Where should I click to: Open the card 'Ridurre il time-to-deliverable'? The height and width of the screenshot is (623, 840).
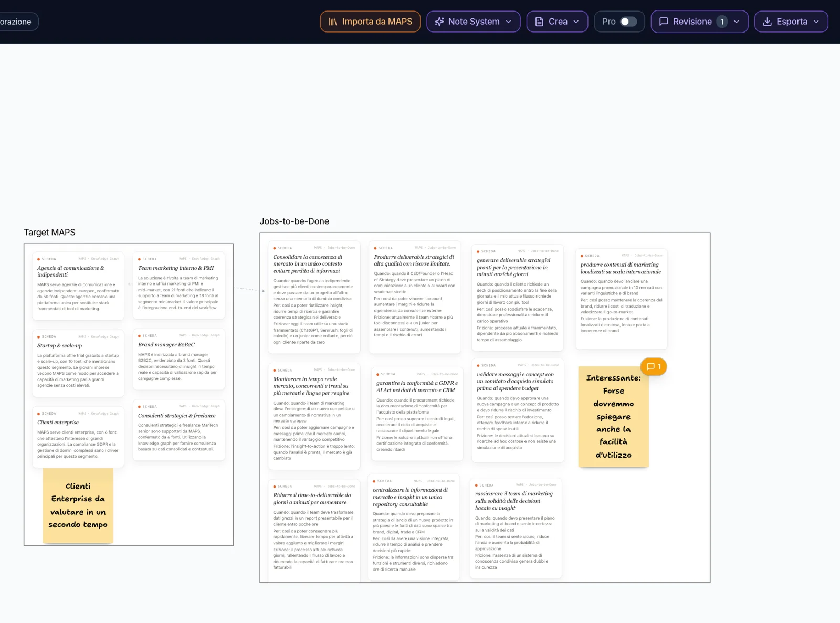tap(314, 531)
